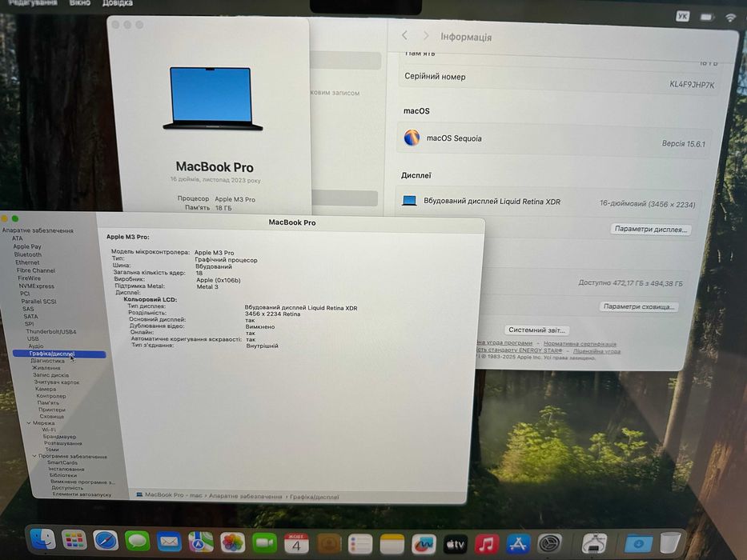Collapse Програмне забезпечення tree section

34,456
